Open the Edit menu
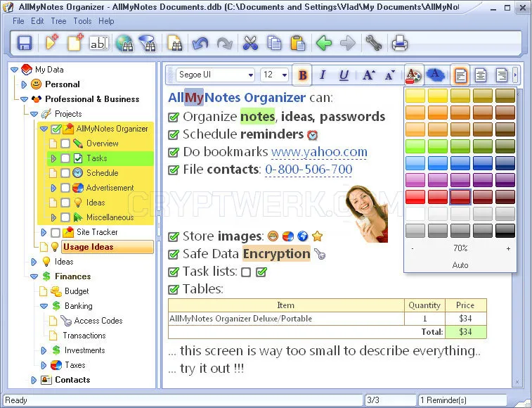The image size is (532, 408). 37,21
